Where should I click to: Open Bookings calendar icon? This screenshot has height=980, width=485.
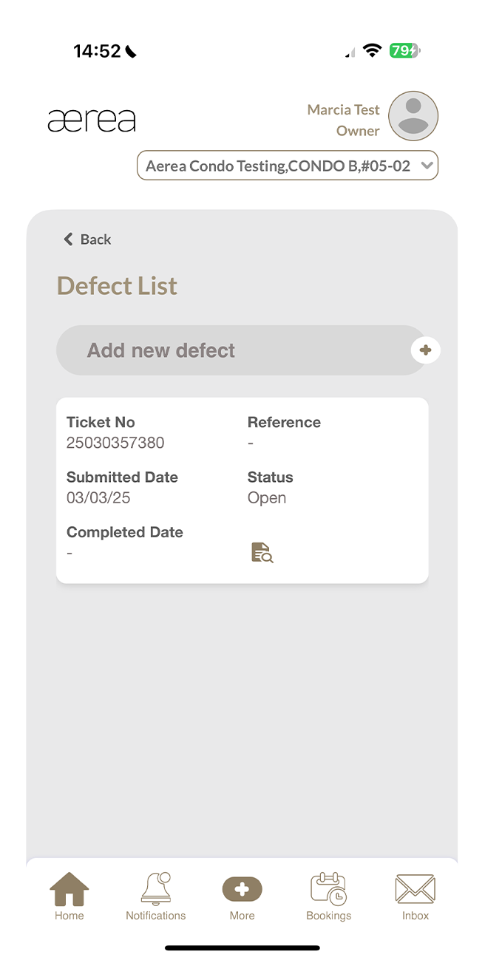[328, 889]
